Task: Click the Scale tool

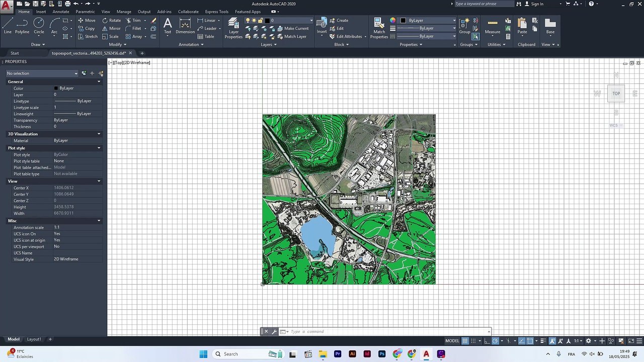Action: 110,37
